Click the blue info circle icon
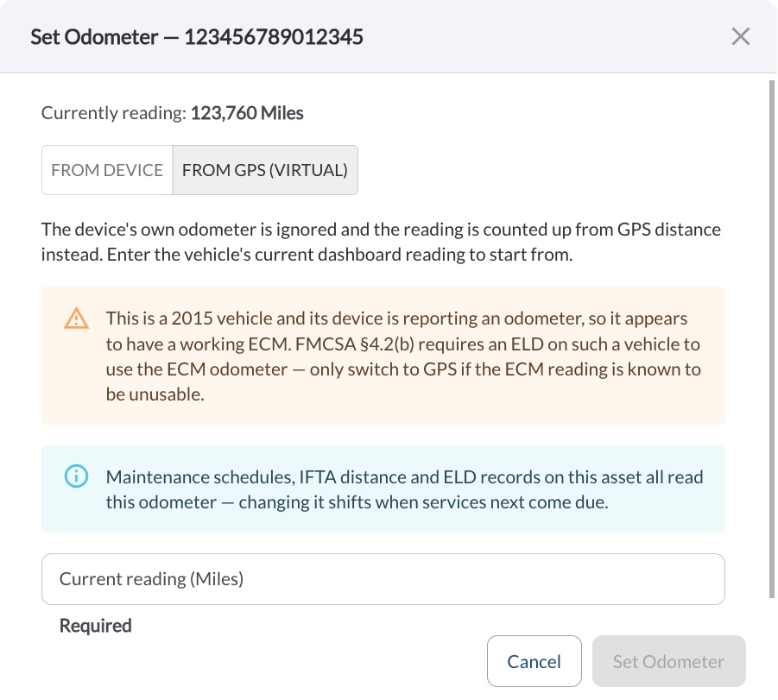The height and width of the screenshot is (700, 778). click(76, 476)
